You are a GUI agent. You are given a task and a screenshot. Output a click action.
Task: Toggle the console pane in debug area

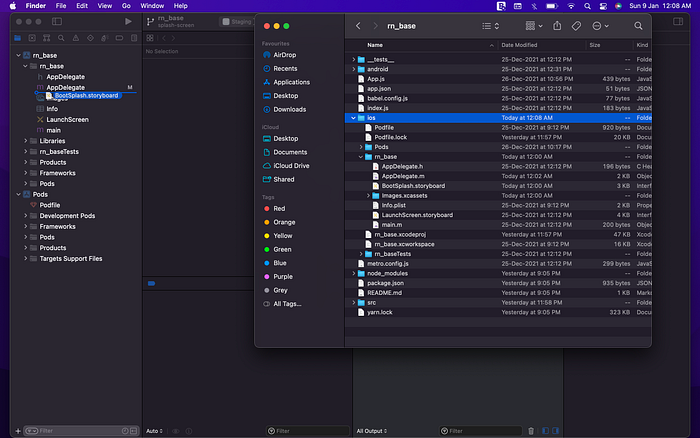point(555,431)
